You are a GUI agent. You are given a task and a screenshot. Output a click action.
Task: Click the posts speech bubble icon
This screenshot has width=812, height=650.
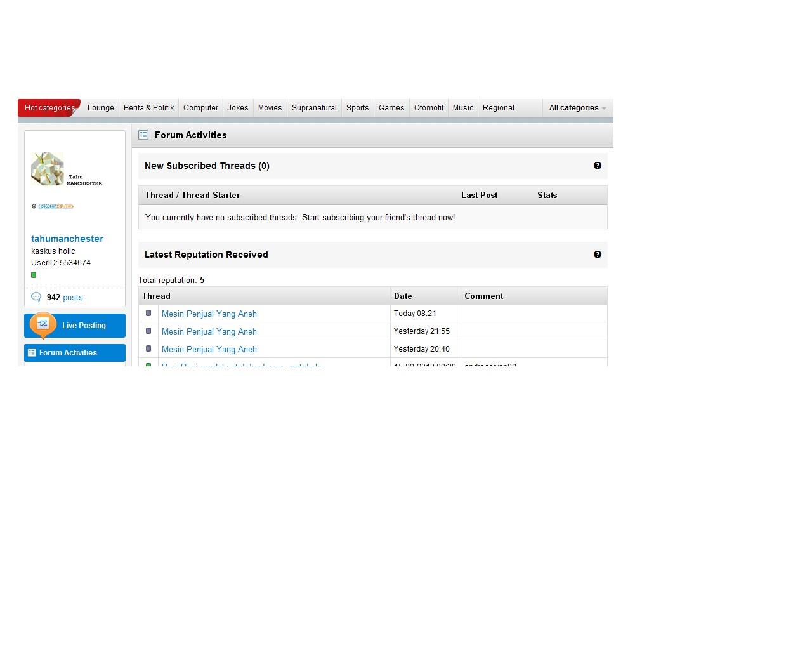click(36, 297)
